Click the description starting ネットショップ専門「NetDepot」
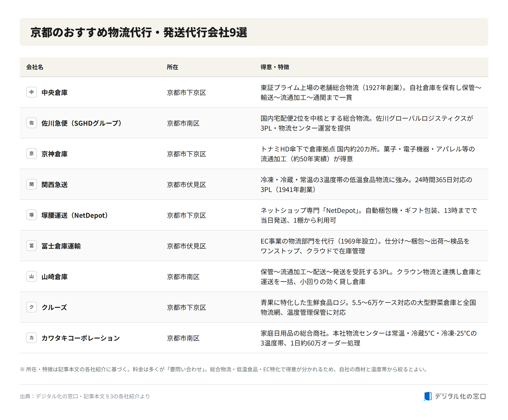This screenshot has height=420, width=508. (369, 215)
